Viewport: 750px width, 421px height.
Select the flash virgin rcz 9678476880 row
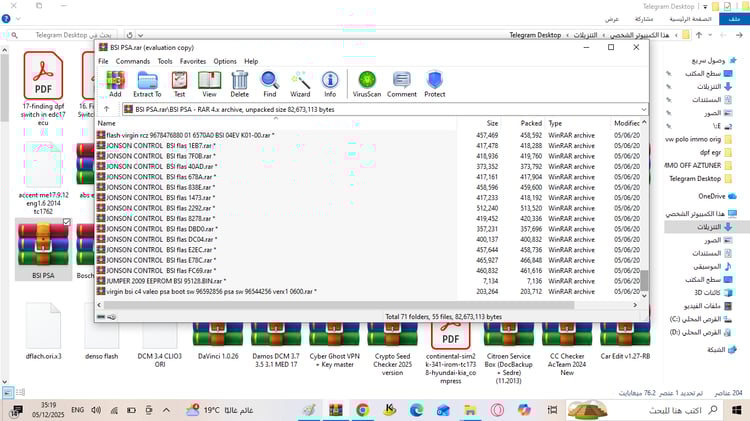[x=368, y=135]
